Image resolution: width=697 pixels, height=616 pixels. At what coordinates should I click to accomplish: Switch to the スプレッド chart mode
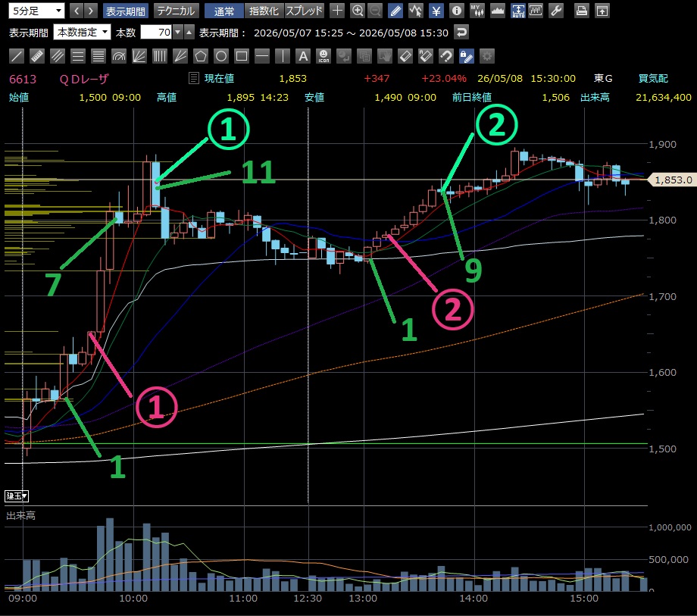tap(304, 11)
